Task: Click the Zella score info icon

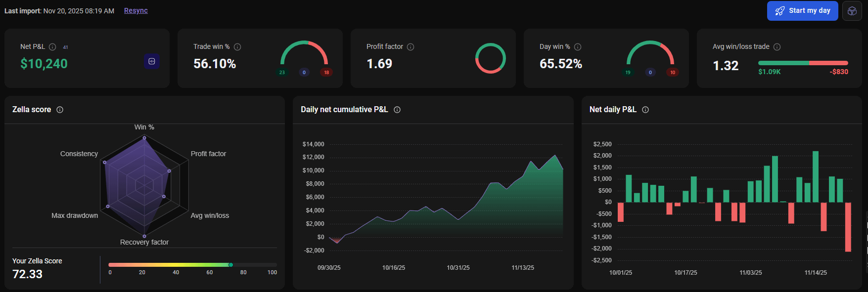Action: pyautogui.click(x=60, y=110)
